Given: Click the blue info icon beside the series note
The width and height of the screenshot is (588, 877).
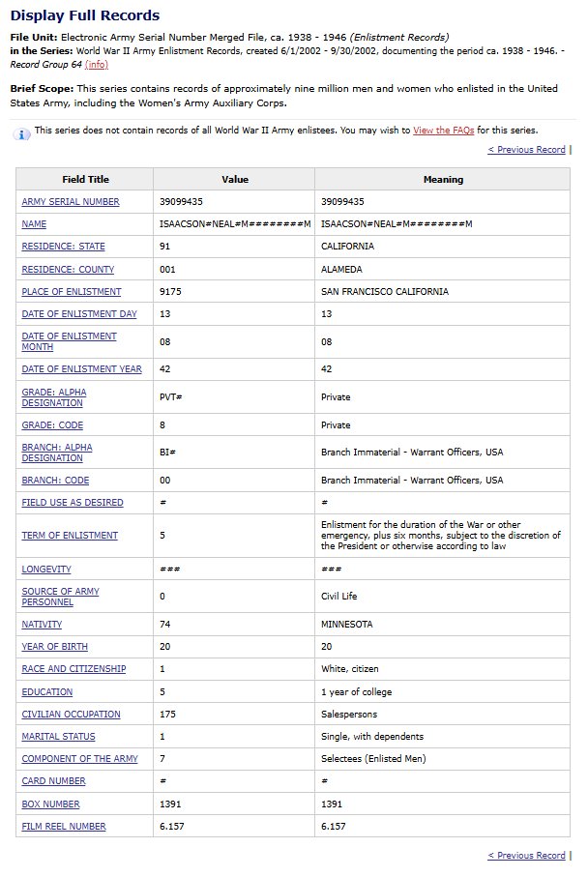Looking at the screenshot, I should click(x=21, y=133).
